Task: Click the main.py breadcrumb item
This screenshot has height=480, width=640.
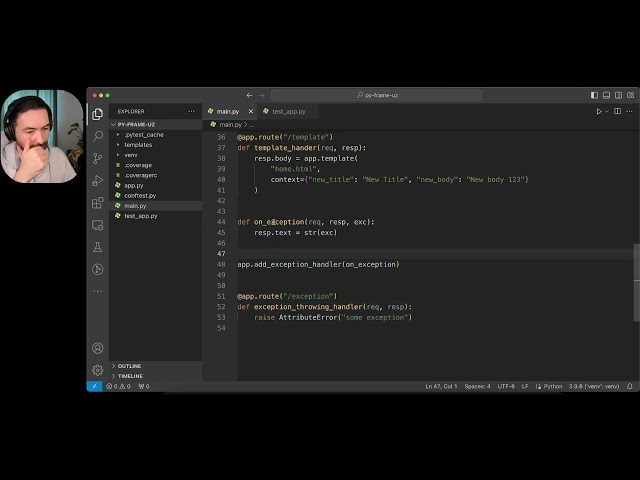Action: pyautogui.click(x=230, y=124)
